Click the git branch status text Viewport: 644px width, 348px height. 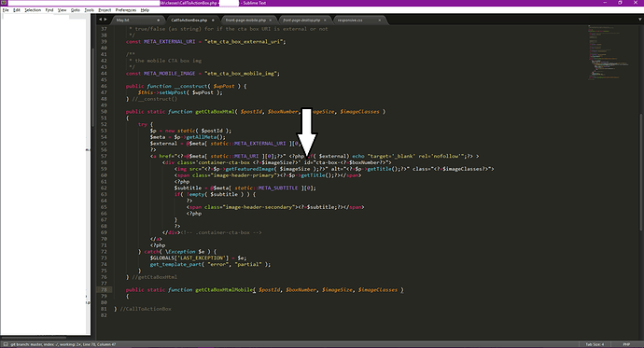pyautogui.click(x=63, y=344)
